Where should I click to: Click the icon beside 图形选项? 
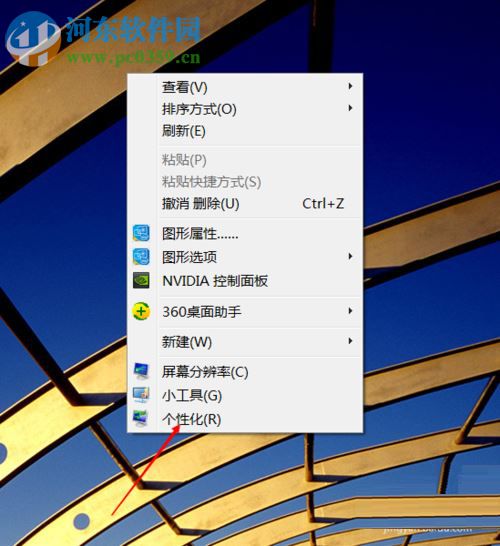tap(141, 256)
